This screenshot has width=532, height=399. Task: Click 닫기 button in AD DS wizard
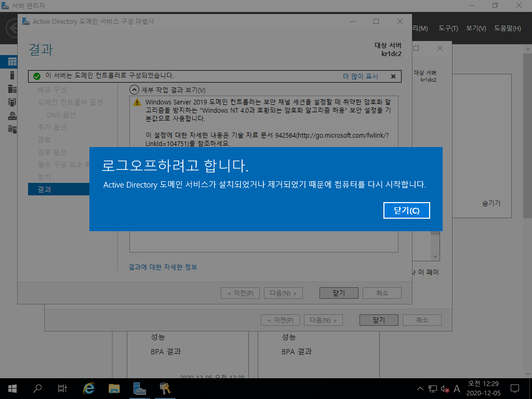[339, 293]
